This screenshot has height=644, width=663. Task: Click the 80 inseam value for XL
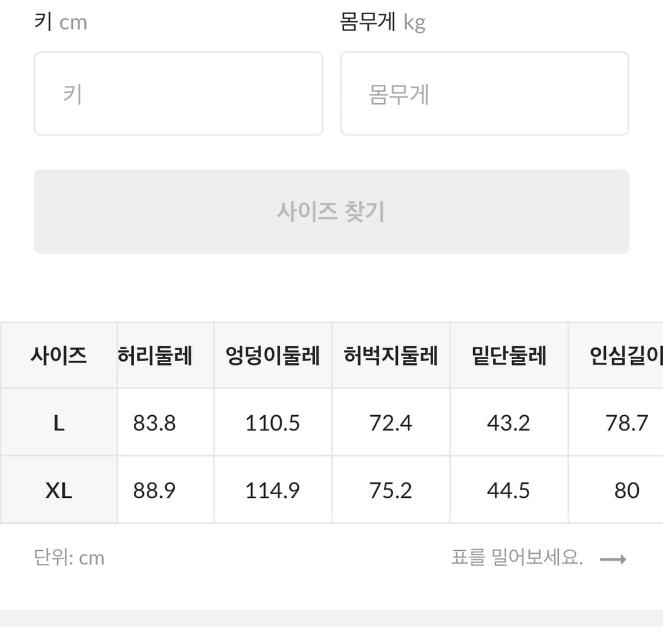[626, 489]
